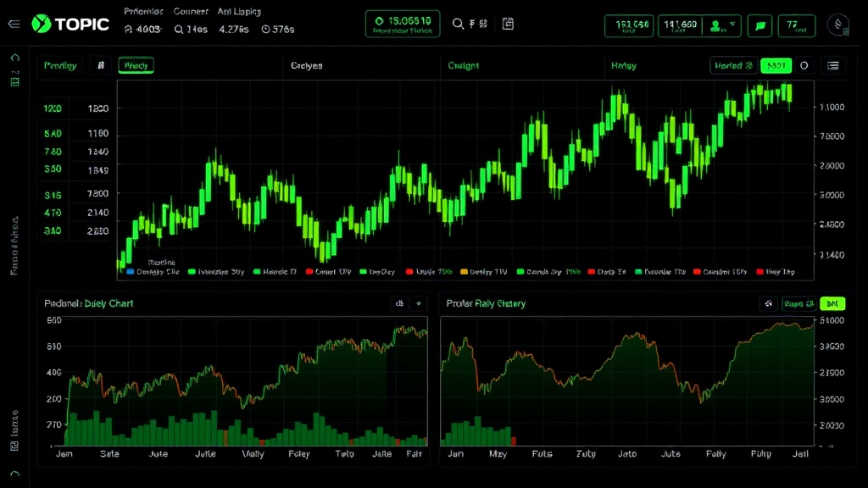868x488 pixels.
Task: Click the Prmfigy button left of the chart toolbar
Action: point(60,65)
